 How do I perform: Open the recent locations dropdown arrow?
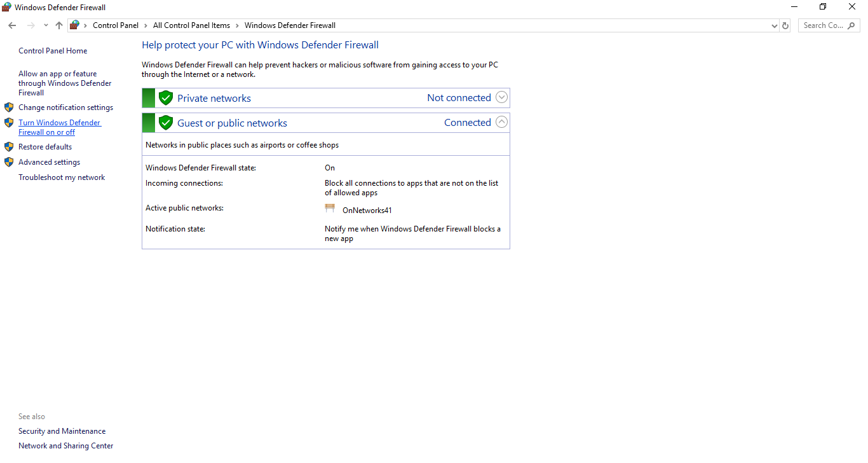pyautogui.click(x=46, y=25)
